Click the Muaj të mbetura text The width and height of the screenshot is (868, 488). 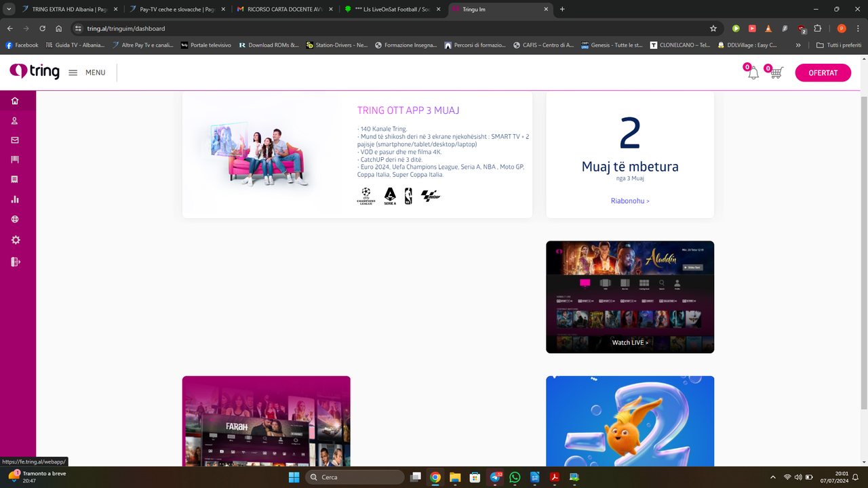coord(630,167)
